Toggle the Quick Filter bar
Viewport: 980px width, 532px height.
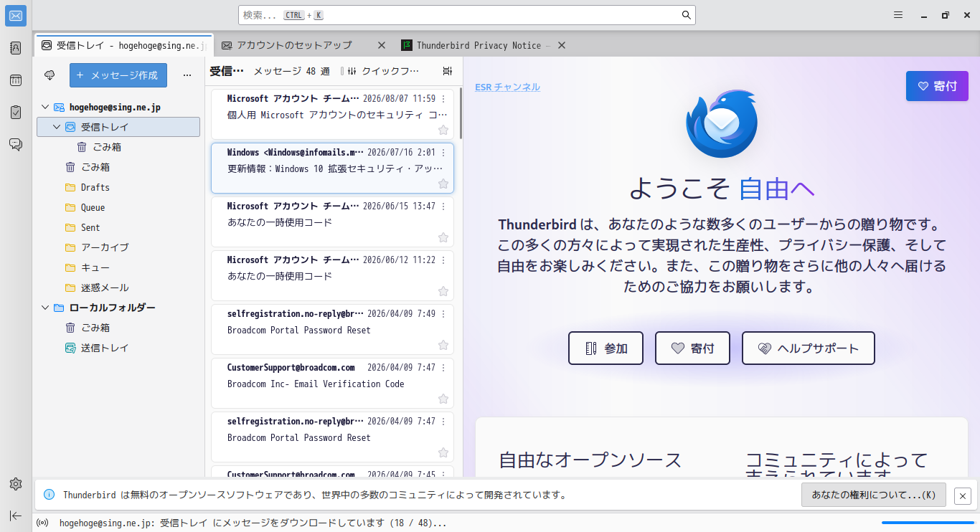pyautogui.click(x=382, y=71)
